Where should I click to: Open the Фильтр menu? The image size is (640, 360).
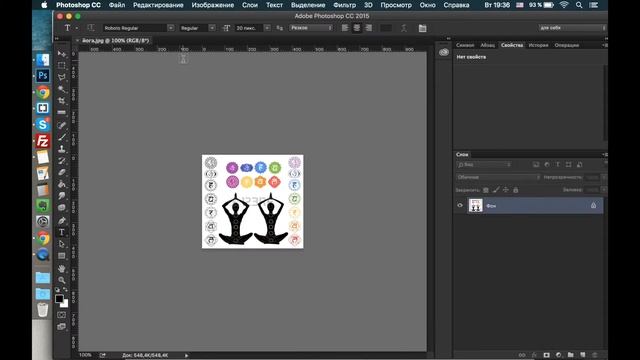click(344, 5)
